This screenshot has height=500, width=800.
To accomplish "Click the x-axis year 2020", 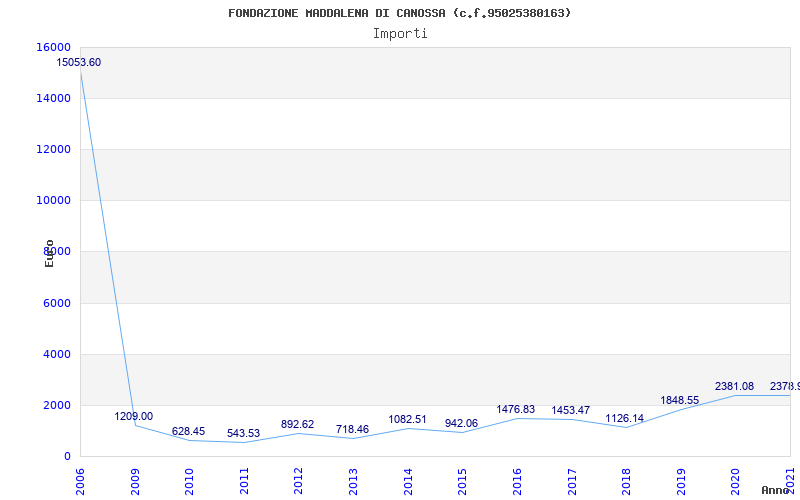I will click(735, 481).
